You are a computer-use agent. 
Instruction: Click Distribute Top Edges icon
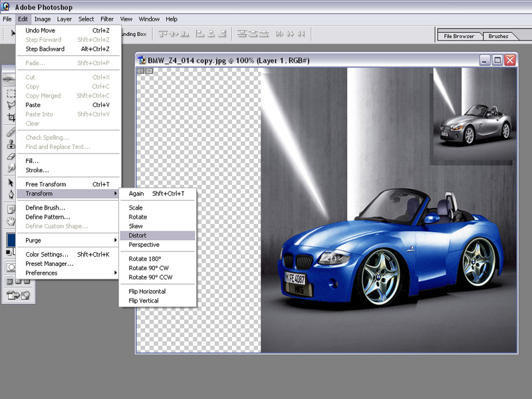pos(242,34)
